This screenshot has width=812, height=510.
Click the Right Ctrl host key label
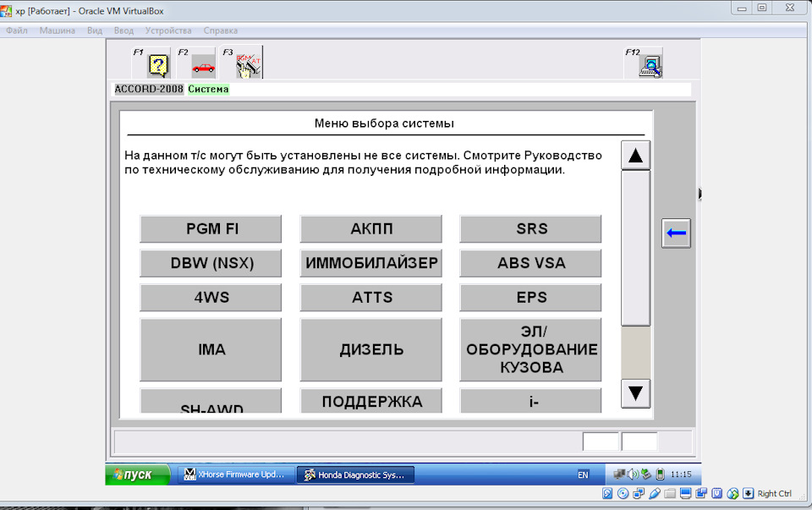click(775, 494)
